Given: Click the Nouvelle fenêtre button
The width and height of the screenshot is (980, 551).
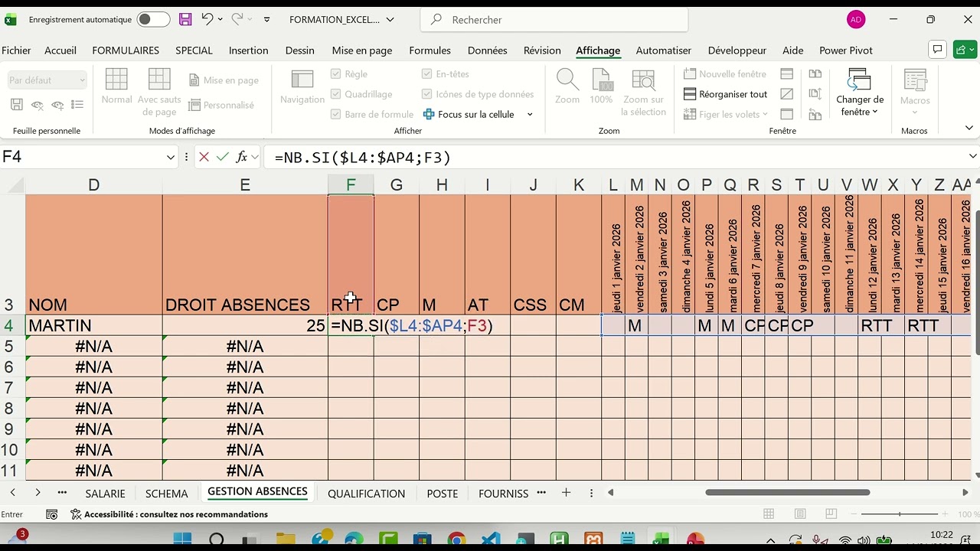Looking at the screenshot, I should click(x=724, y=74).
